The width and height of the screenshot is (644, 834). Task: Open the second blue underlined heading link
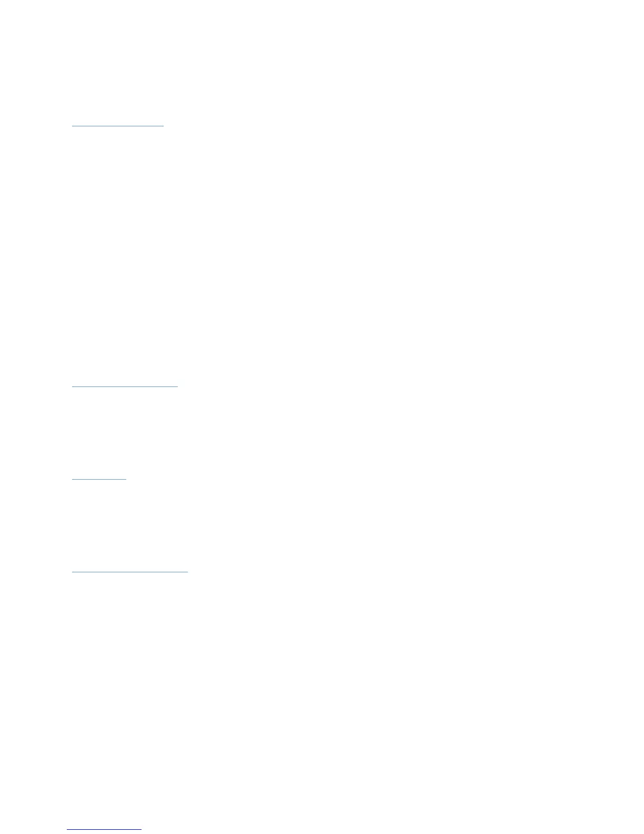point(125,383)
